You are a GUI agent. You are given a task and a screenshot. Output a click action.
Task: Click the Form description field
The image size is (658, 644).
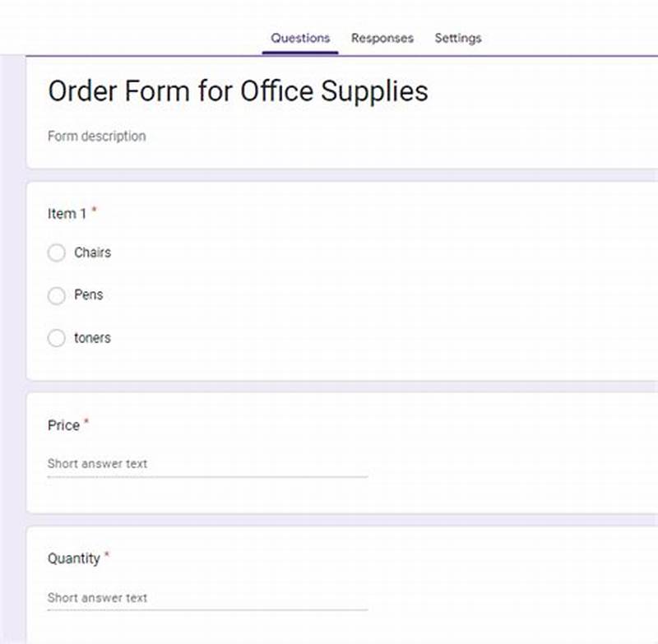(x=97, y=136)
